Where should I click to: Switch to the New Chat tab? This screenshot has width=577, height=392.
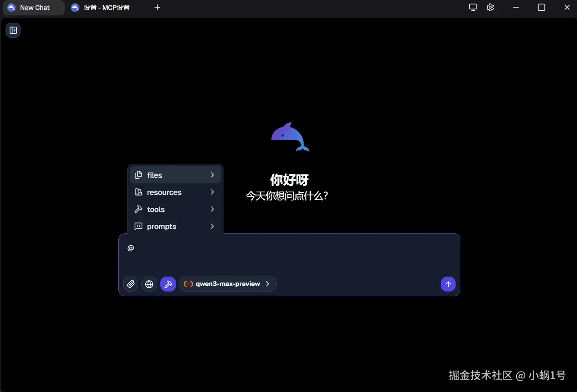[33, 7]
